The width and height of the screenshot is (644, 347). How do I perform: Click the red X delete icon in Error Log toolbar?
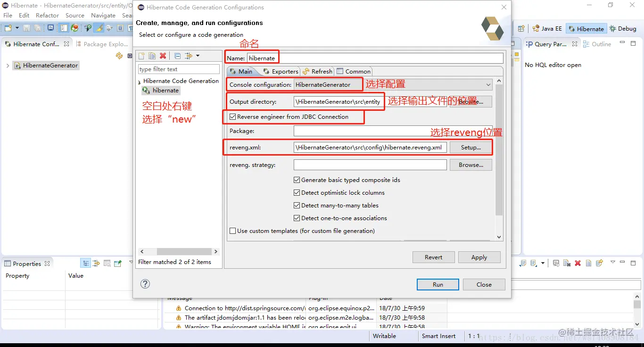point(578,263)
